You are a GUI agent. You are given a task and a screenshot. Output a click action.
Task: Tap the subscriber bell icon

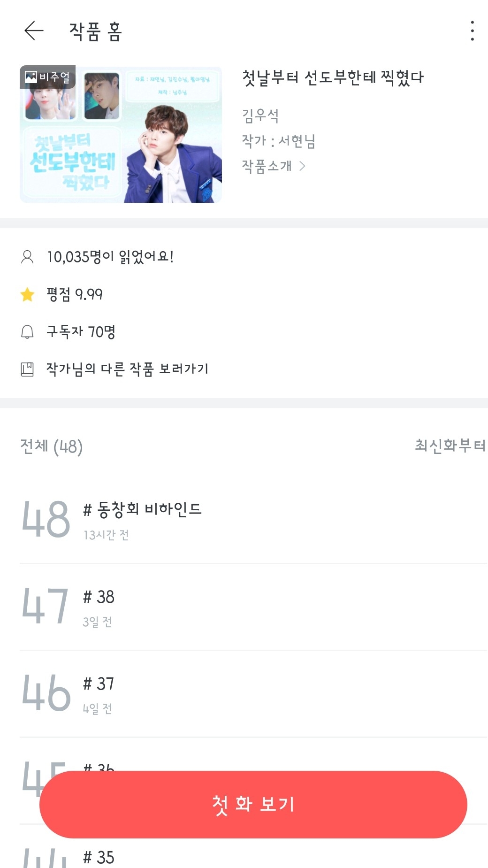pos(27,332)
